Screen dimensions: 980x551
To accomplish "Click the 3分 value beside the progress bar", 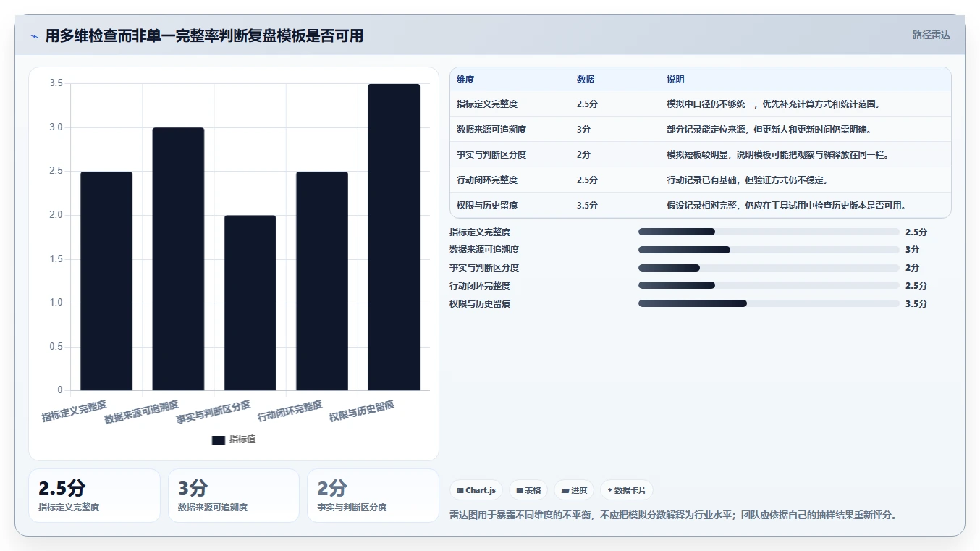I will 912,250.
